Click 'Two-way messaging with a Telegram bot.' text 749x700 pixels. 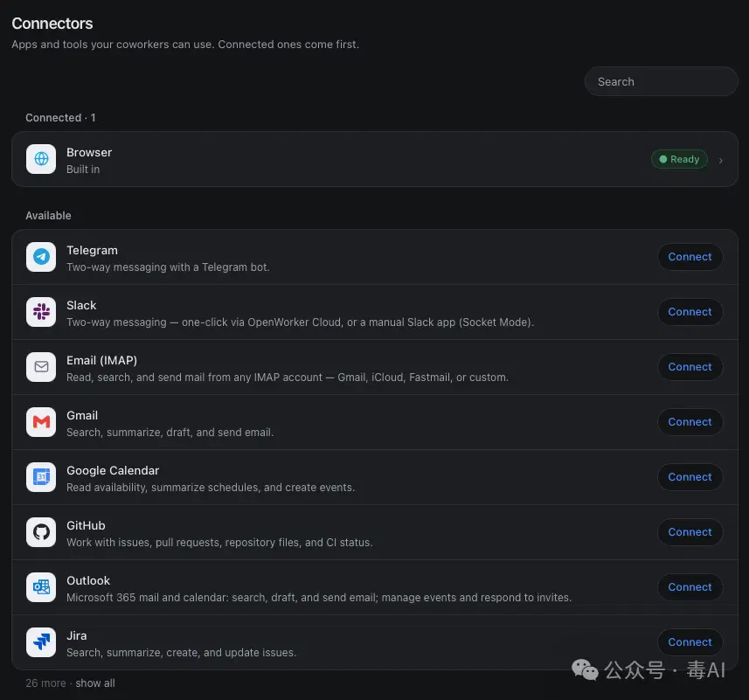pos(168,267)
